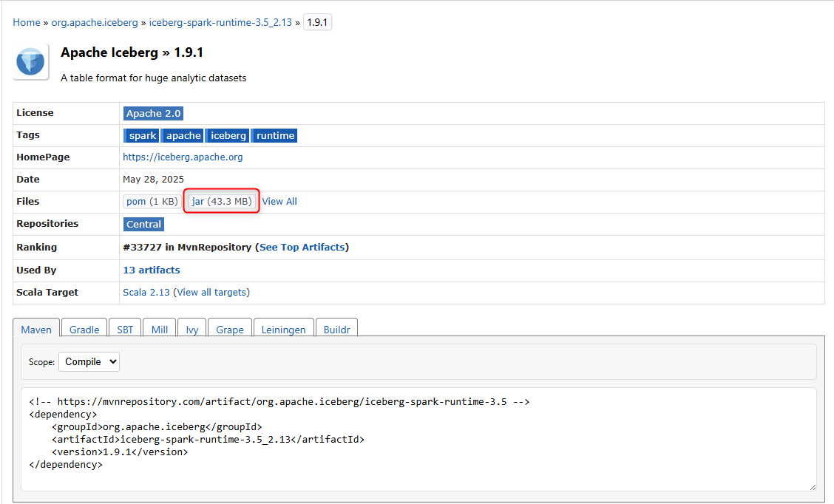834x504 pixels.
Task: Select the runtime tag
Action: coord(275,135)
